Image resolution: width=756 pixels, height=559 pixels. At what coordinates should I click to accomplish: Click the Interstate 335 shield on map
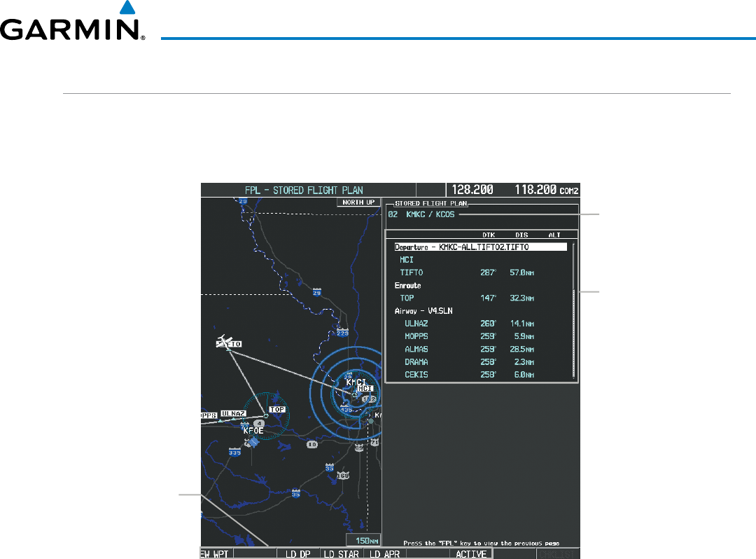234,452
